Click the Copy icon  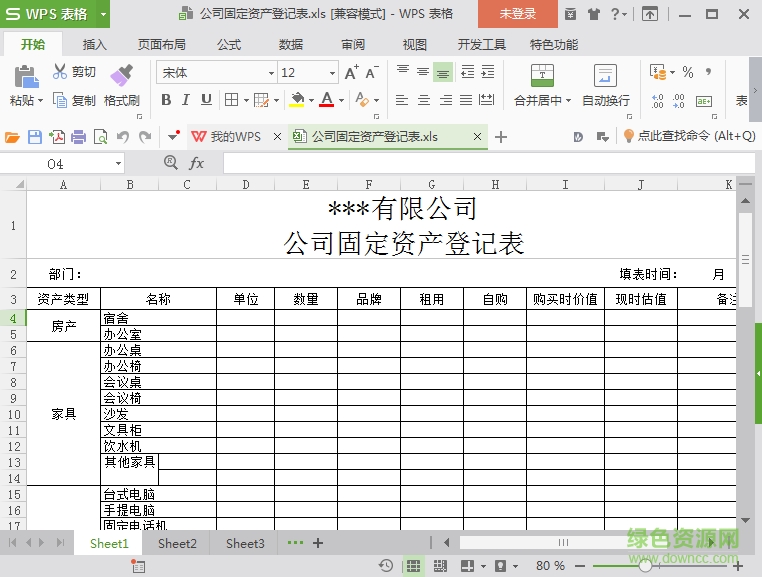click(60, 100)
